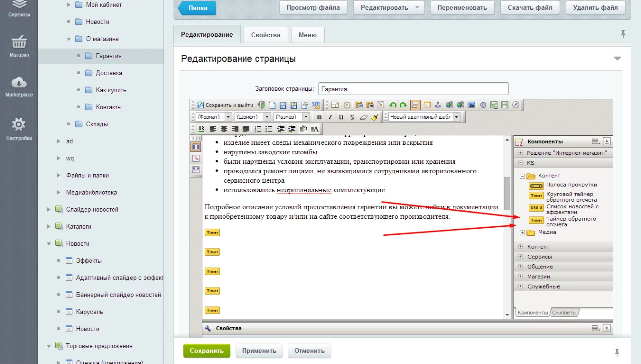Click the Redo arrow in editor toolbar

(403, 105)
